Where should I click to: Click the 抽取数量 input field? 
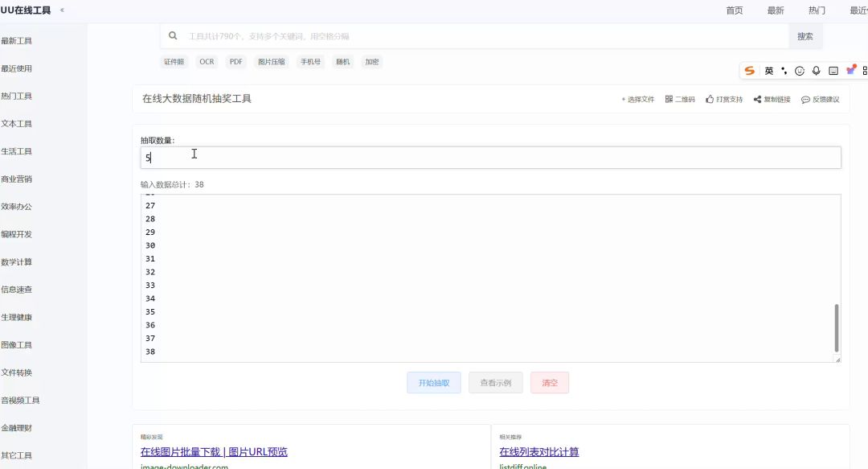pyautogui.click(x=490, y=158)
